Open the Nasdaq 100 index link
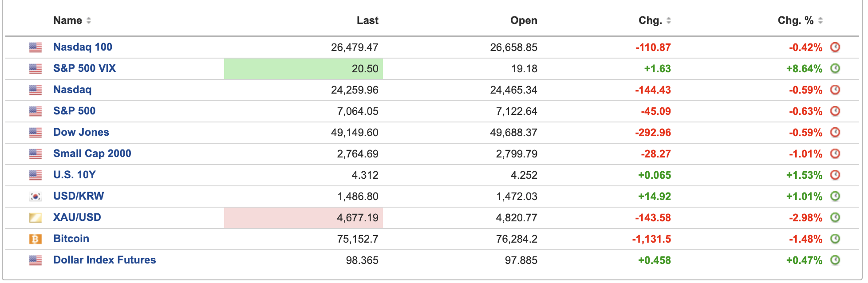868x283 pixels. [x=83, y=47]
